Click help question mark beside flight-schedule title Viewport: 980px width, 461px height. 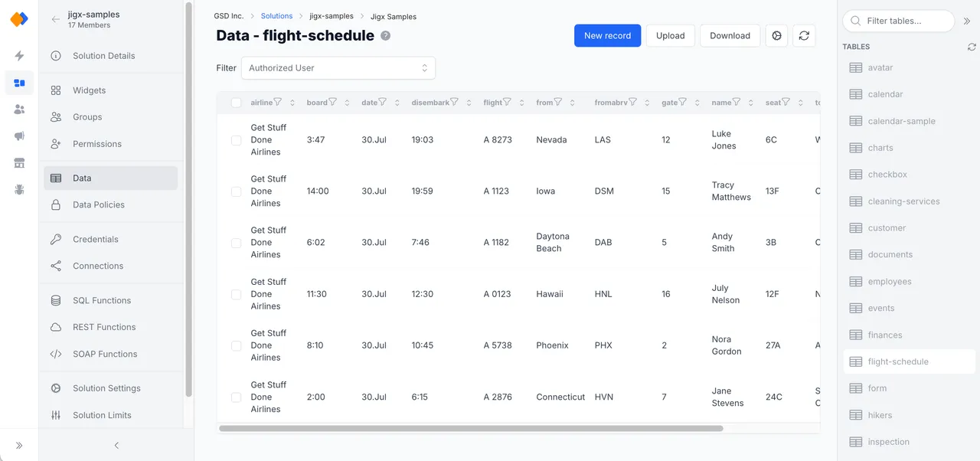coord(385,36)
